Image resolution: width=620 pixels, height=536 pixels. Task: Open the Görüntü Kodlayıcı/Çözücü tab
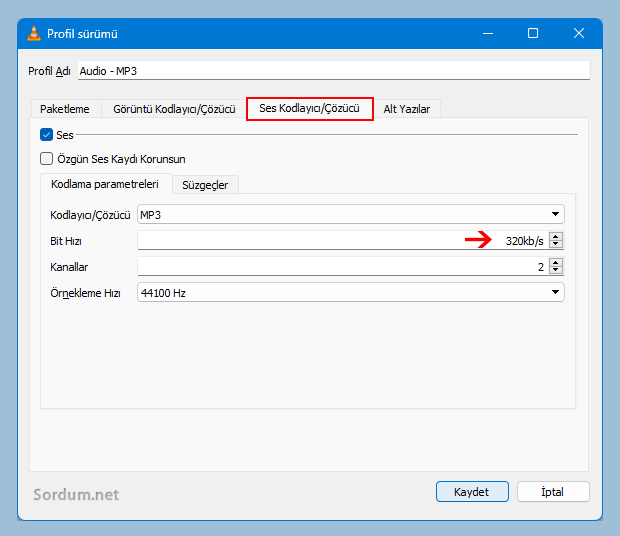pos(174,109)
